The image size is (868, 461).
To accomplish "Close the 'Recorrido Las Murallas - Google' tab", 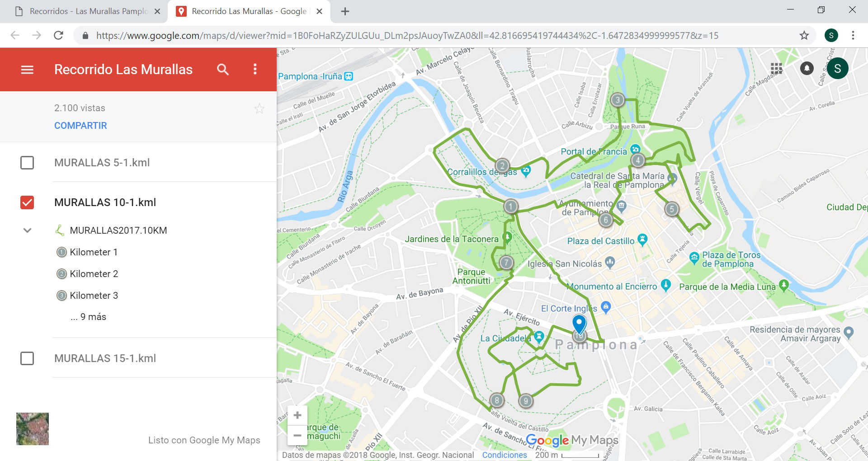I will click(319, 11).
